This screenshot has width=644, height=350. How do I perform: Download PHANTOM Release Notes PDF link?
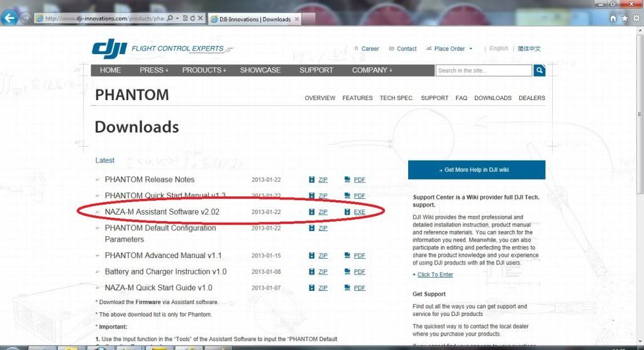coord(359,180)
